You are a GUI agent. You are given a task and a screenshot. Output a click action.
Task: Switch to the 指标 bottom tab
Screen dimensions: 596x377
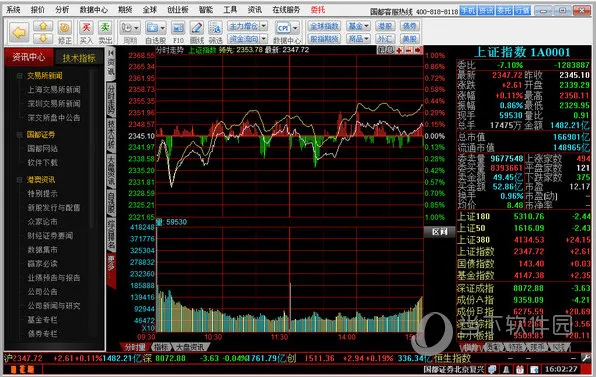tap(161, 347)
